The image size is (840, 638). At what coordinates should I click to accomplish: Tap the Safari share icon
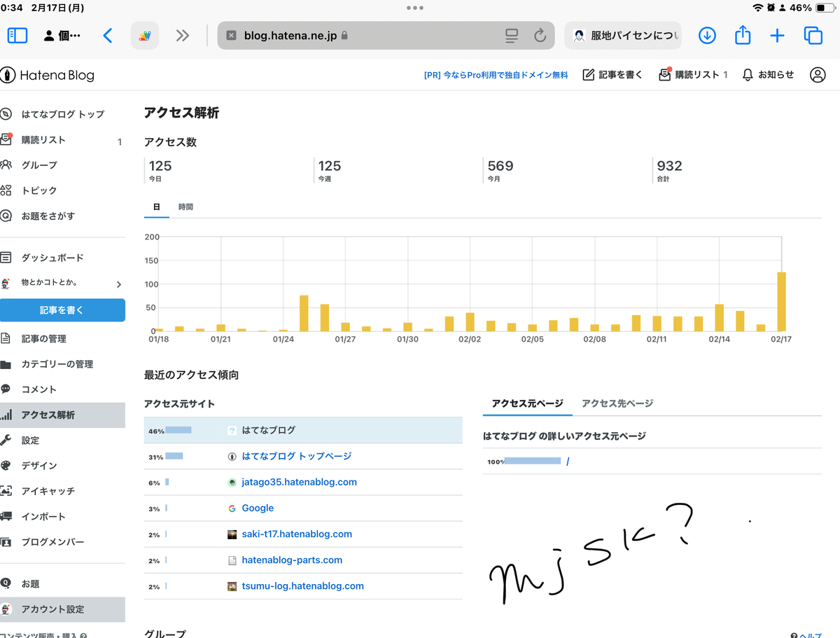pyautogui.click(x=743, y=34)
